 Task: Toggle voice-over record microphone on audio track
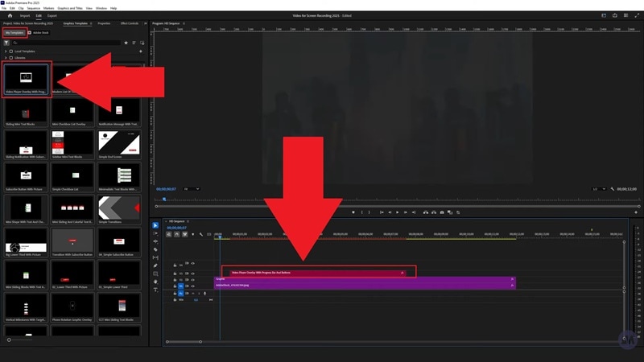pyautogui.click(x=204, y=294)
